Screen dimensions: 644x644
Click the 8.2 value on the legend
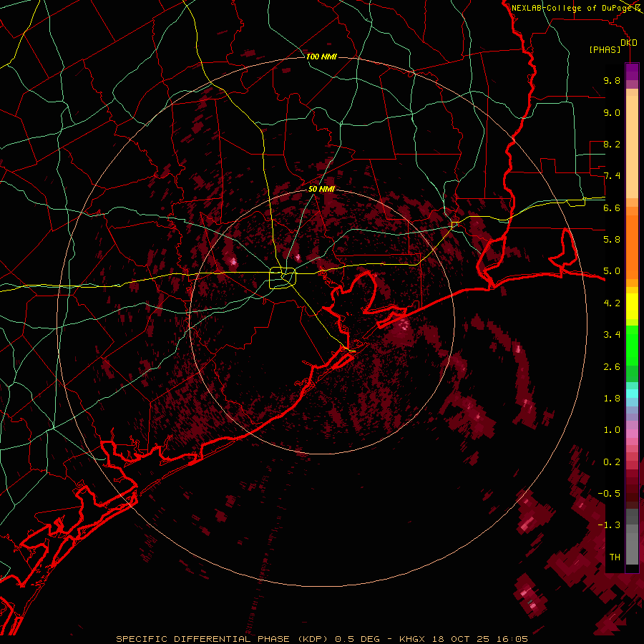pyautogui.click(x=612, y=144)
